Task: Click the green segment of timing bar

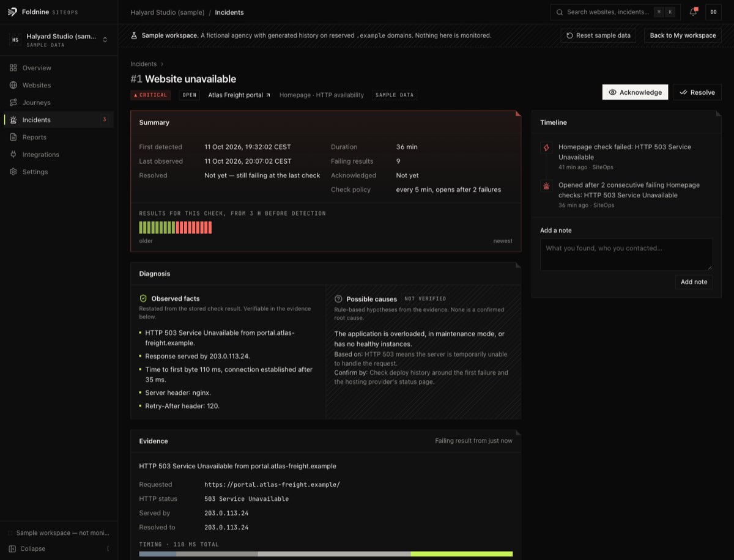Action: click(x=462, y=554)
